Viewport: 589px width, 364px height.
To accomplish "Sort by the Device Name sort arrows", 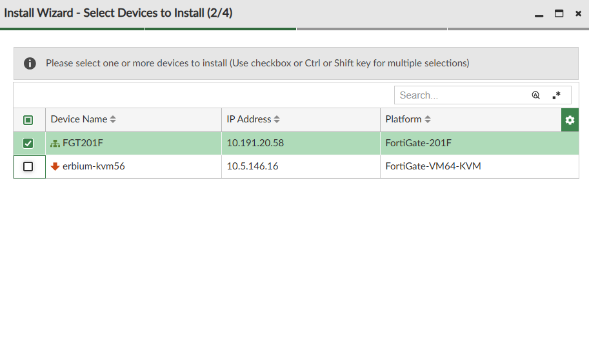I will click(x=113, y=120).
